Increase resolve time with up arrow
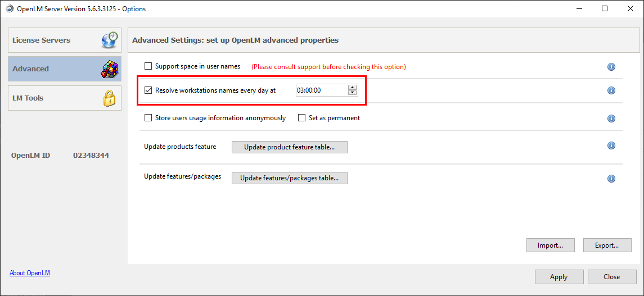The width and height of the screenshot is (644, 296). click(x=353, y=87)
